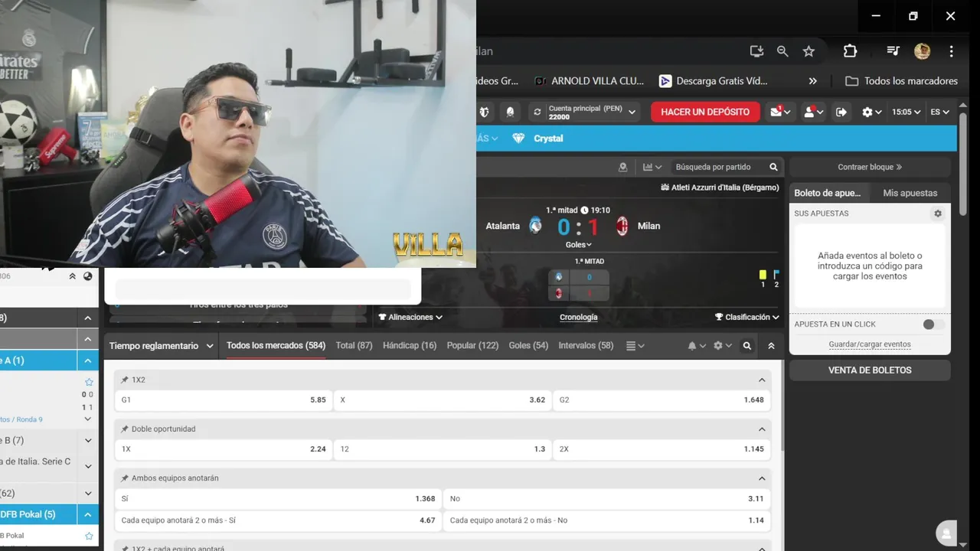Select Todos los mercados (584) tab
The image size is (980, 551).
[x=276, y=346]
